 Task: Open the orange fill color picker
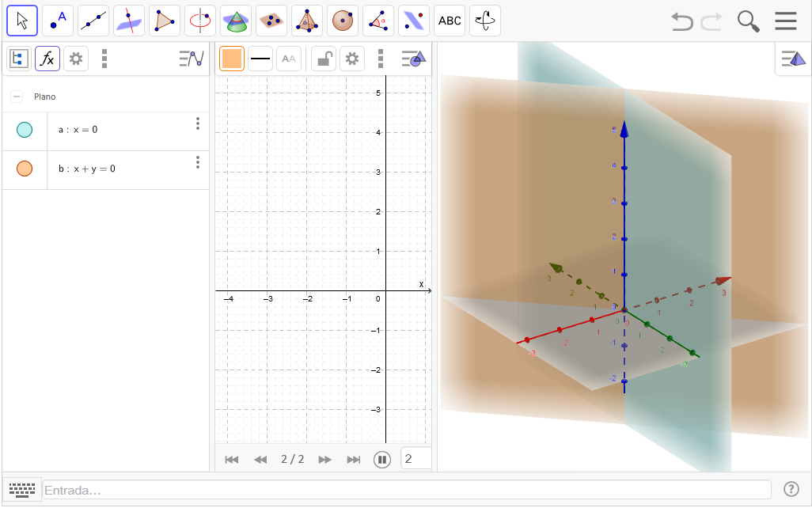coord(232,59)
